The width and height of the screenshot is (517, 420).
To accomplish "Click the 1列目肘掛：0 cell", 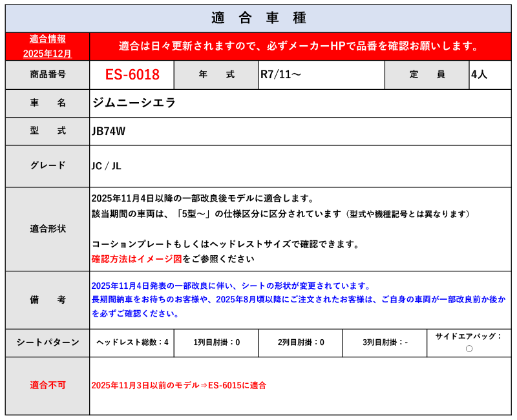I will click(x=216, y=342).
